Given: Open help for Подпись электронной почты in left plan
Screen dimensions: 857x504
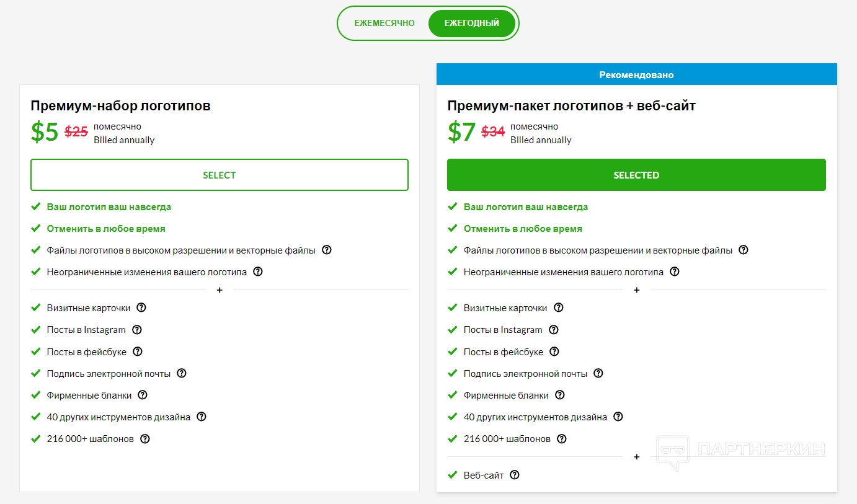Looking at the screenshot, I should (182, 373).
